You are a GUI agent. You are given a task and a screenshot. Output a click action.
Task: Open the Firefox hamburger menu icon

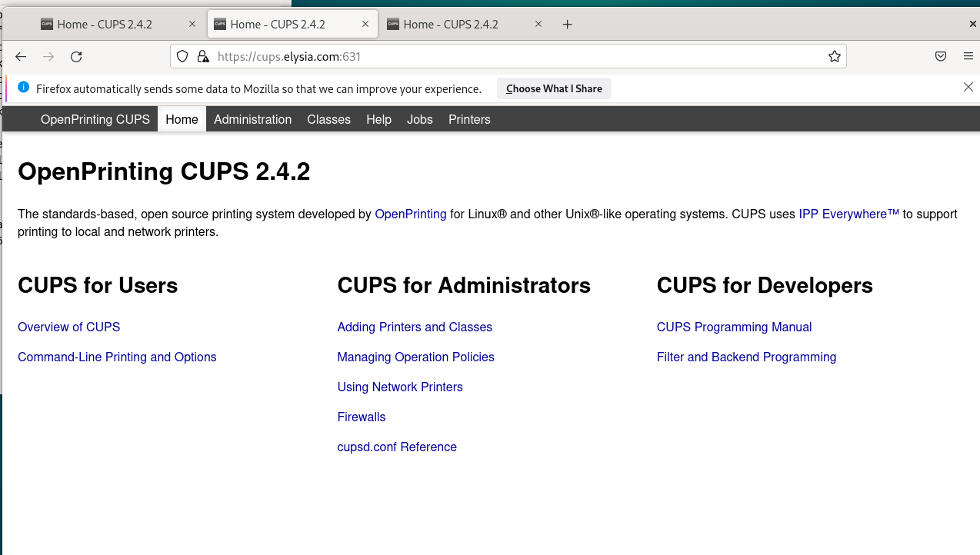968,56
